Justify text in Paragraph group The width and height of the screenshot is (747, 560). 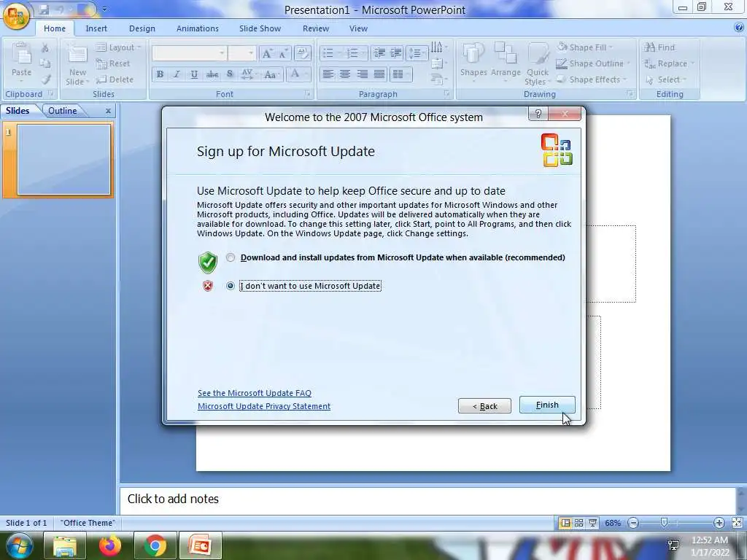click(x=379, y=74)
